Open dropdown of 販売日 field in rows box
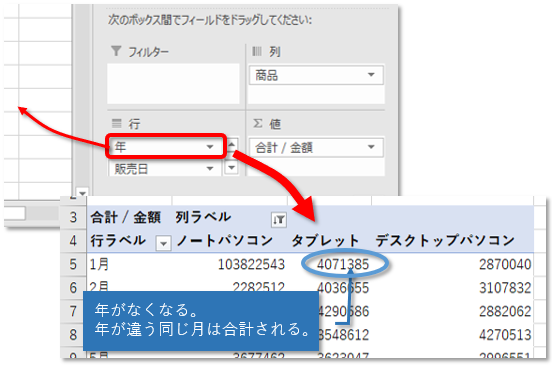The width and height of the screenshot is (552, 365). [x=210, y=169]
